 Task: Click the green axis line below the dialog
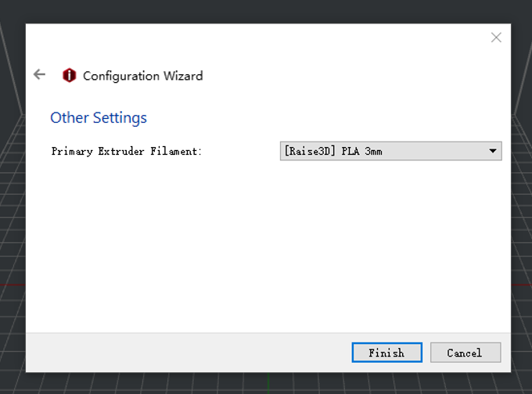tap(268, 384)
